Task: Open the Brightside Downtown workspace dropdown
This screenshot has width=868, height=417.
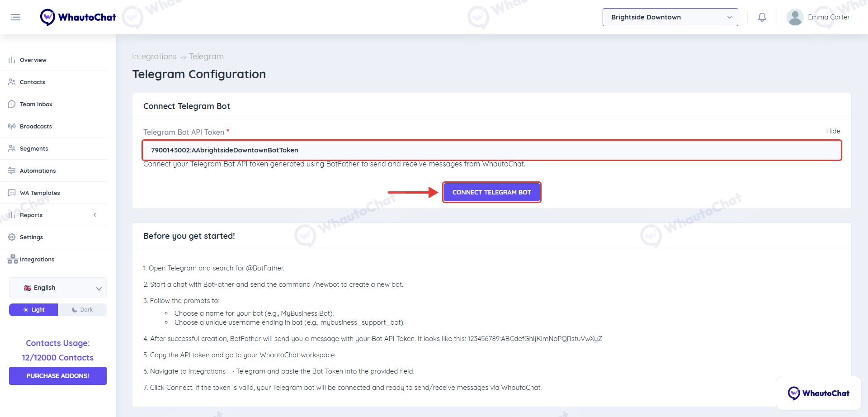Action: click(x=670, y=17)
